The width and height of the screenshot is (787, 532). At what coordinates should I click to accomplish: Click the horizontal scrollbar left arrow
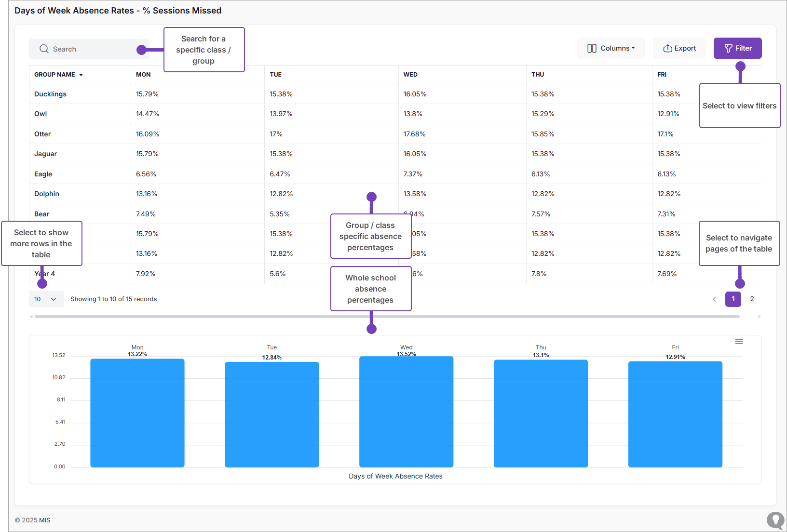[x=31, y=317]
